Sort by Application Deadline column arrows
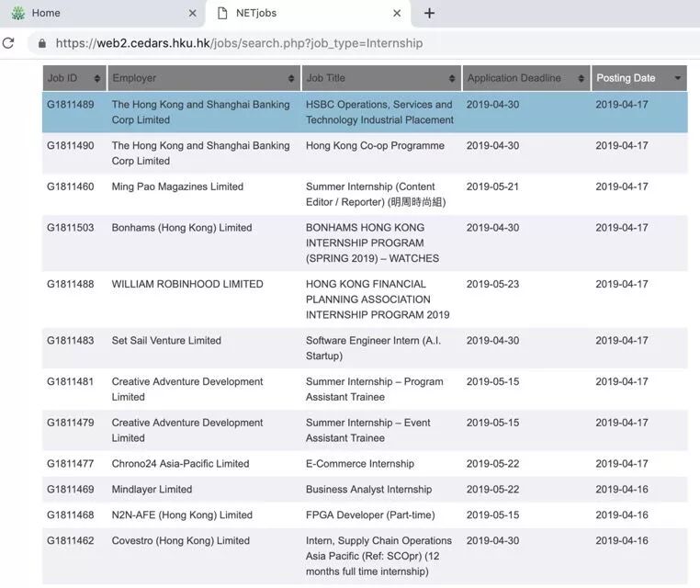Screen dimensions: 700x588 point(581,78)
